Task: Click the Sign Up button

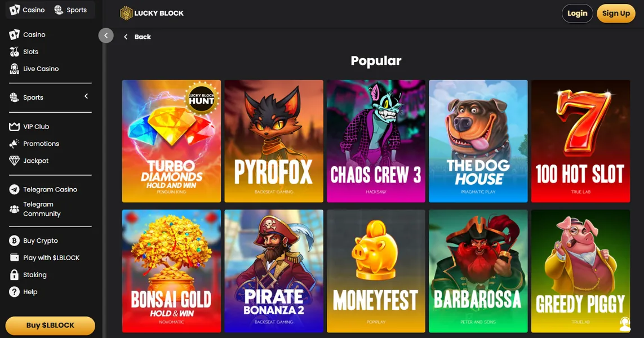Action: click(616, 13)
